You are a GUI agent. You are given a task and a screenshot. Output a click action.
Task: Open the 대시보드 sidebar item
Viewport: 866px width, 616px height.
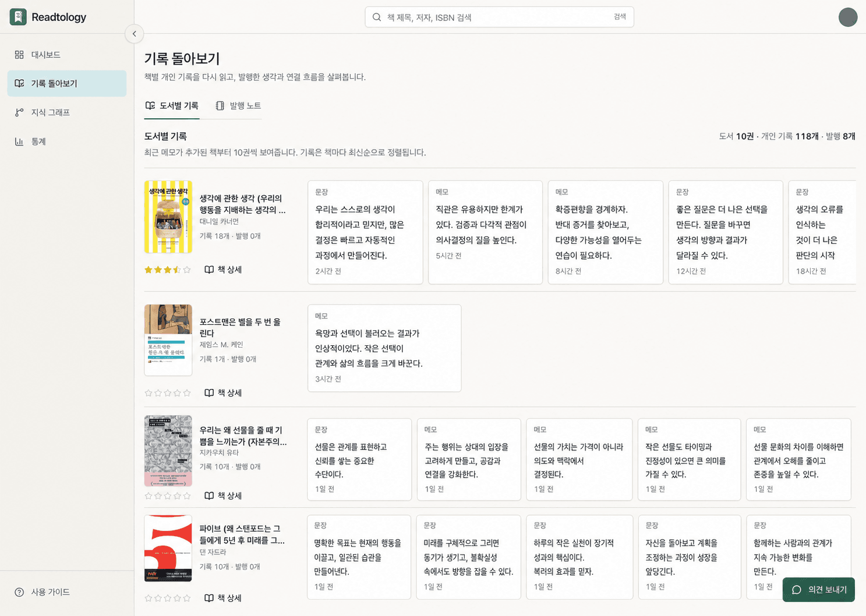(x=67, y=55)
